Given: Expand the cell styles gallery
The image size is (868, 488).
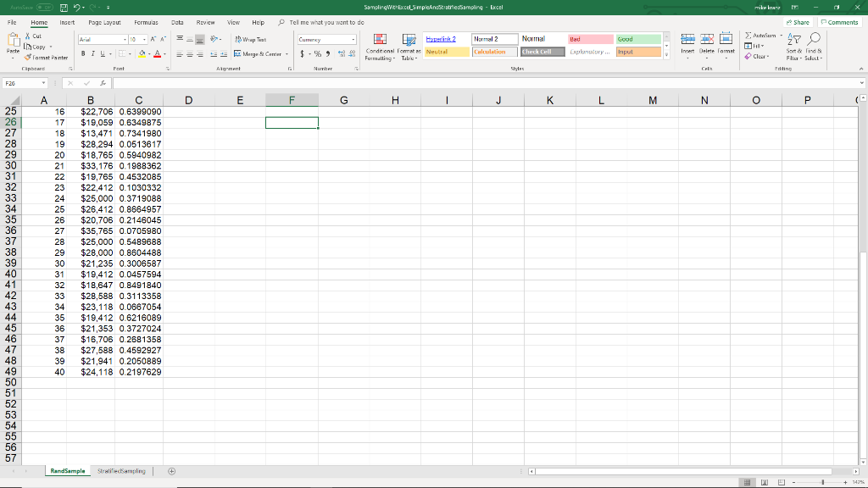Looking at the screenshot, I should pos(666,55).
